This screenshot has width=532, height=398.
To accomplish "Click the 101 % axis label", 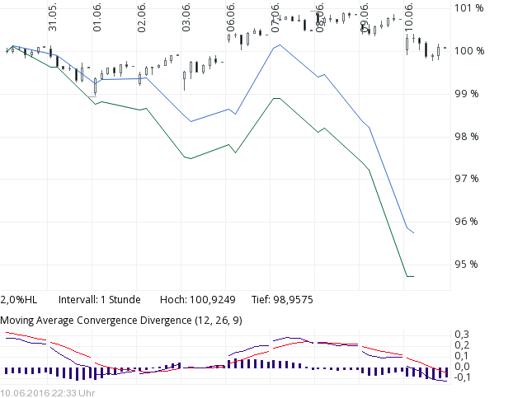I will [468, 8].
